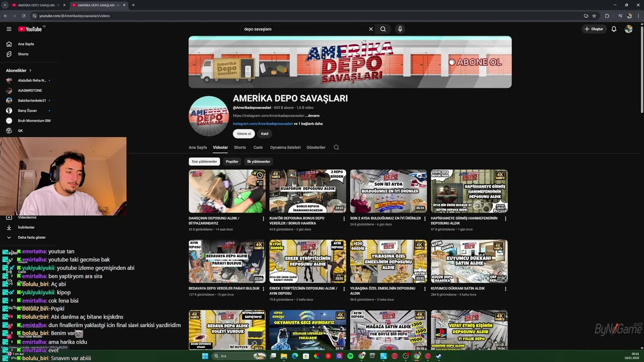The width and height of the screenshot is (644, 362).
Task: Search within channel using the magnifier icon
Action: (336, 147)
